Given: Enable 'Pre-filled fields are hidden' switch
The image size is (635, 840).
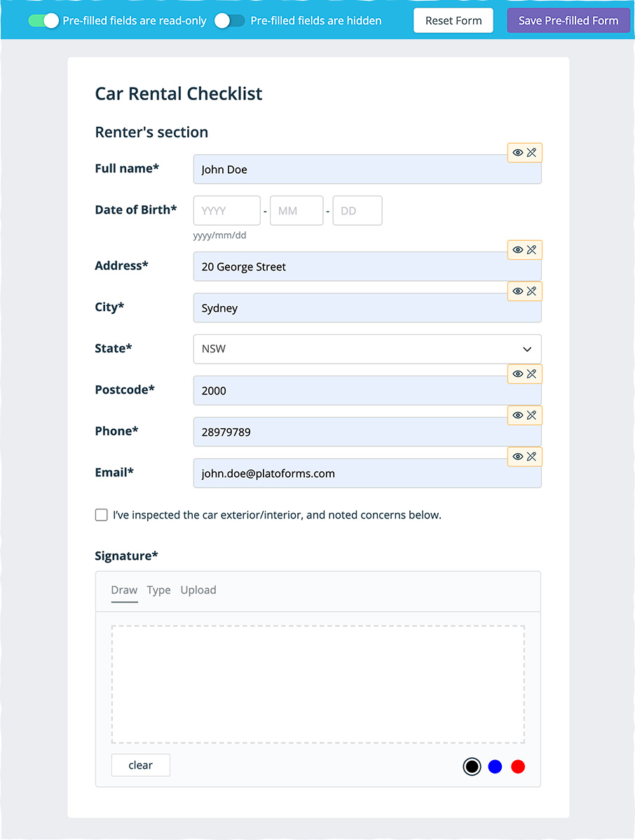Looking at the screenshot, I should pyautogui.click(x=230, y=21).
